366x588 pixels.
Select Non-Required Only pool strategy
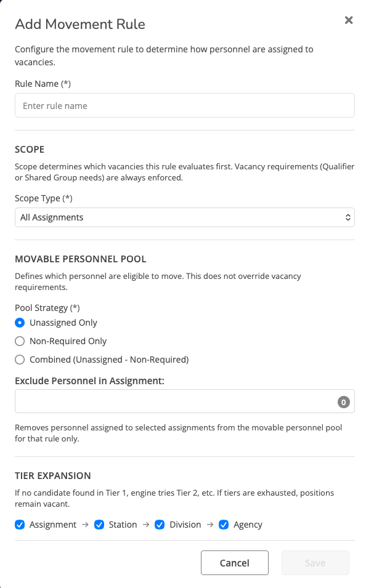[20, 341]
